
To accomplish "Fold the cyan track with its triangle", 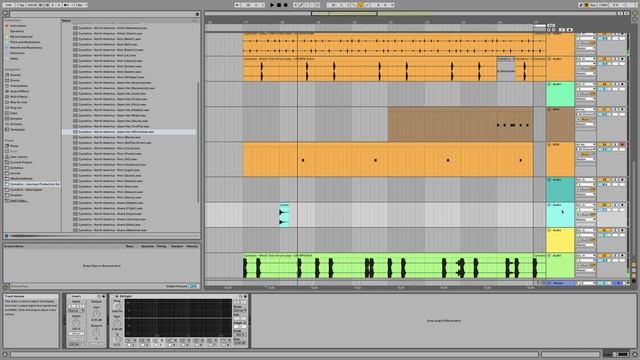I will point(549,205).
